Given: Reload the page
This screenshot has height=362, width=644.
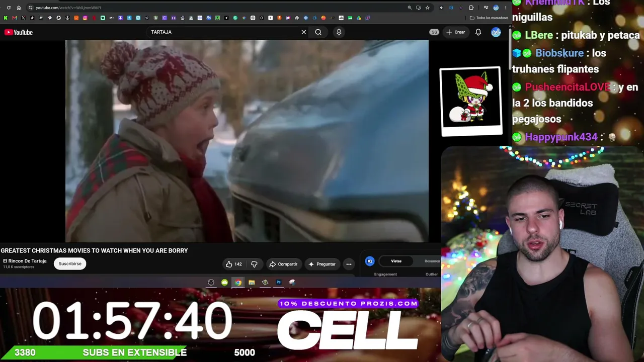Looking at the screenshot, I should [x=9, y=8].
